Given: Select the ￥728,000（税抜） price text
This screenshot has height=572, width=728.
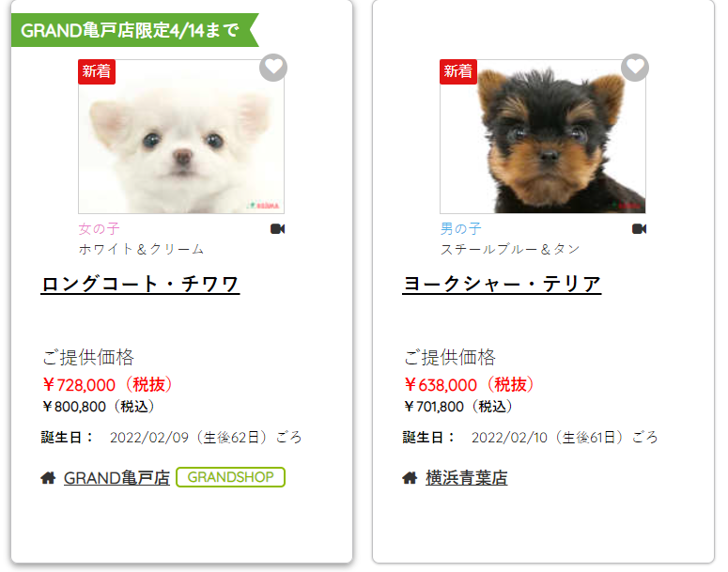Looking at the screenshot, I should [x=108, y=385].
